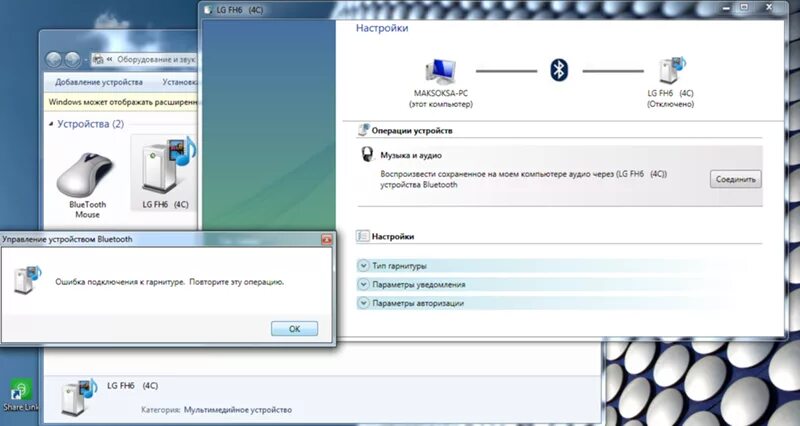This screenshot has height=426, width=800.
Task: Click Добавление устройства in the toolbar
Action: pyautogui.click(x=99, y=82)
